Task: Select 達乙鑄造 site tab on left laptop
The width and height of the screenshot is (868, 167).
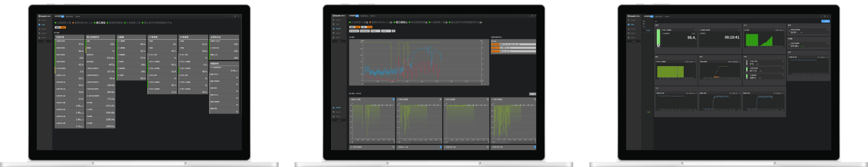Action: coord(100,22)
